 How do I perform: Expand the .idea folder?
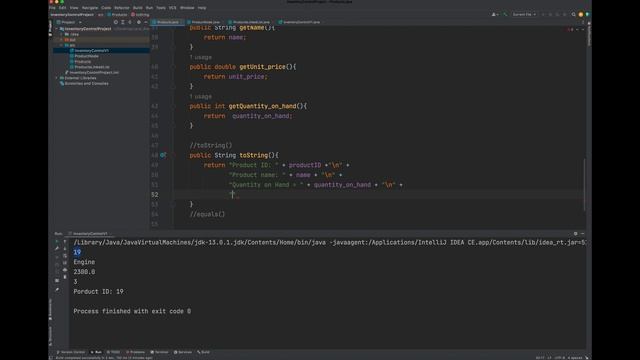tap(62, 35)
